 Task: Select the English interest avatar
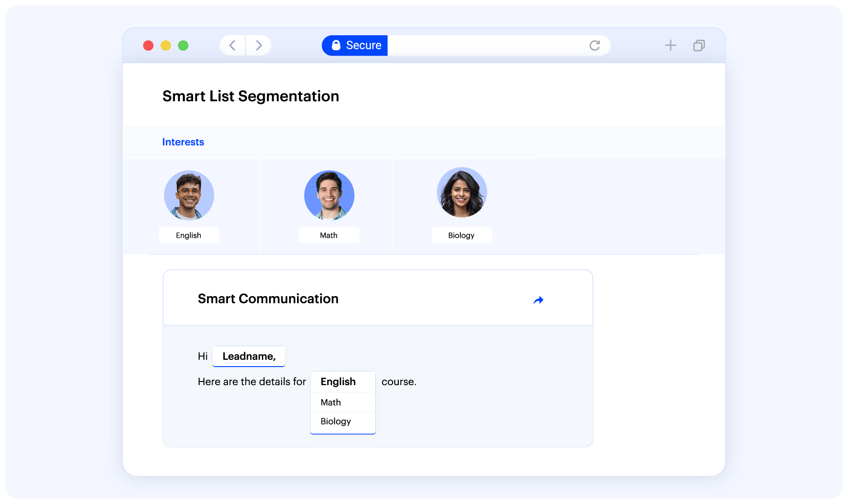(189, 195)
